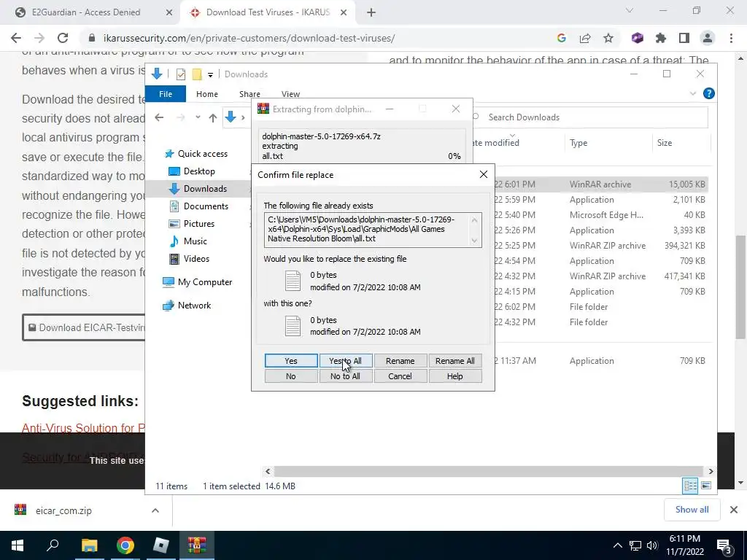Choose Yes to All for file replacement
Viewport: 747px width, 560px height.
pyautogui.click(x=345, y=361)
